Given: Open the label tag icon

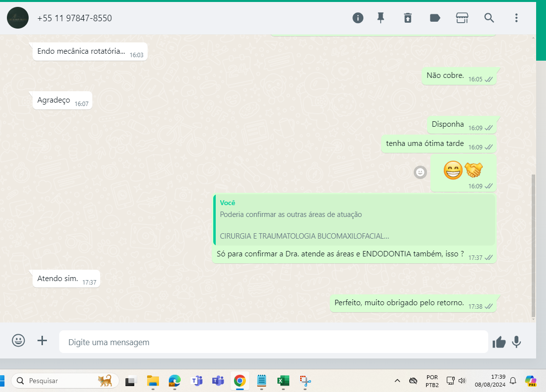Looking at the screenshot, I should [435, 18].
